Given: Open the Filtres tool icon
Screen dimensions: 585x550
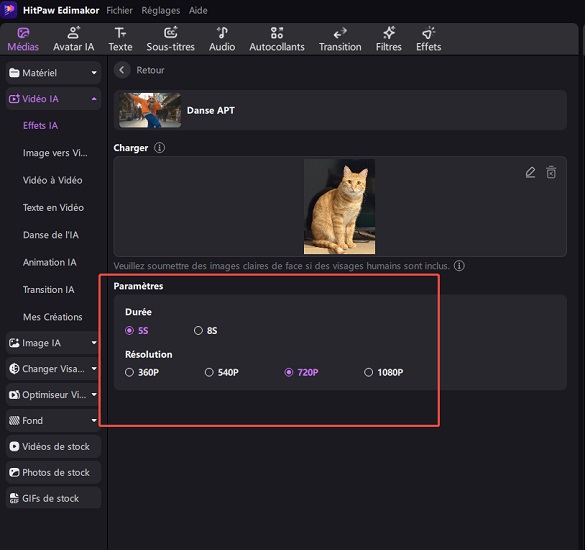Looking at the screenshot, I should 389,33.
